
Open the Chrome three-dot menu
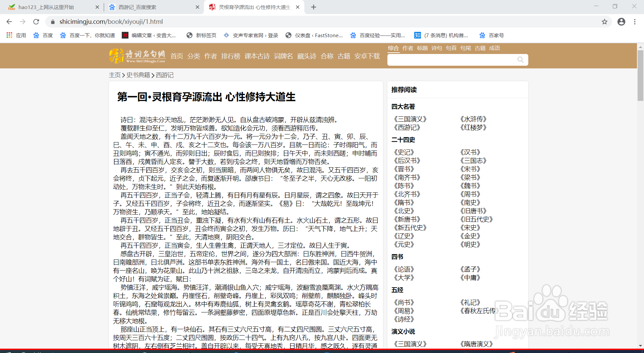[635, 22]
